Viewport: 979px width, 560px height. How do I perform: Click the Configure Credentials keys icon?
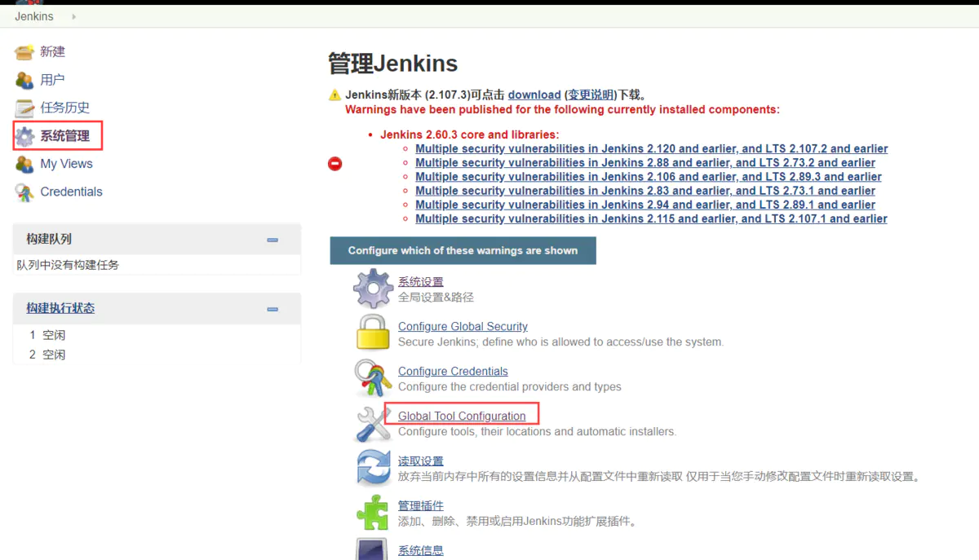373,378
